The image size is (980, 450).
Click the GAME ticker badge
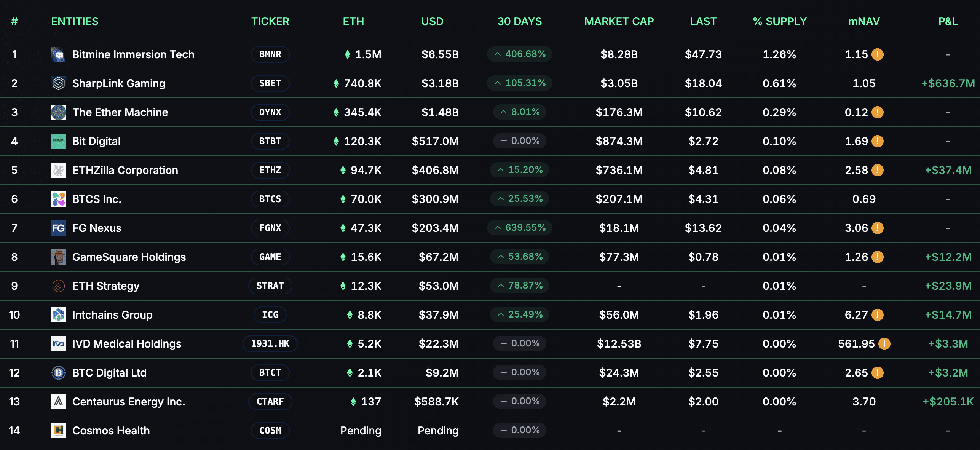[x=270, y=257]
